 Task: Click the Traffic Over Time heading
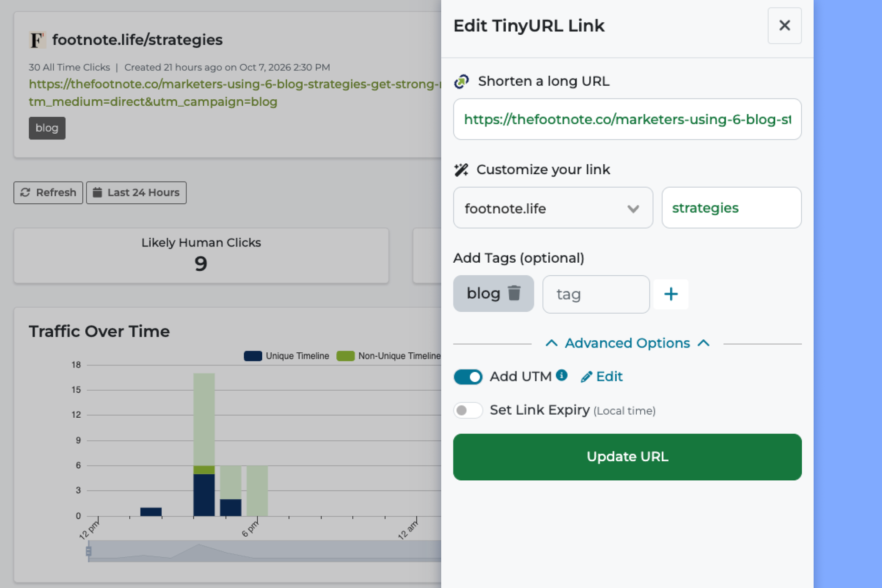pos(99,331)
